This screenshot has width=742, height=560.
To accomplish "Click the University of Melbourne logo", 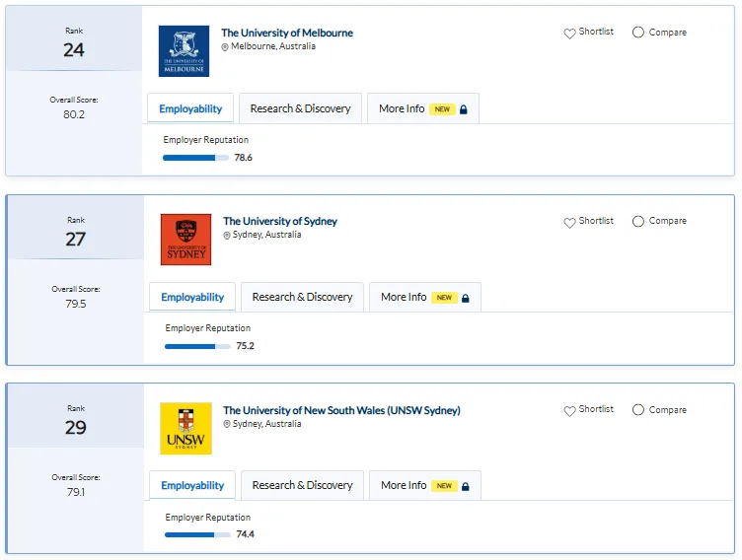I will [x=184, y=51].
